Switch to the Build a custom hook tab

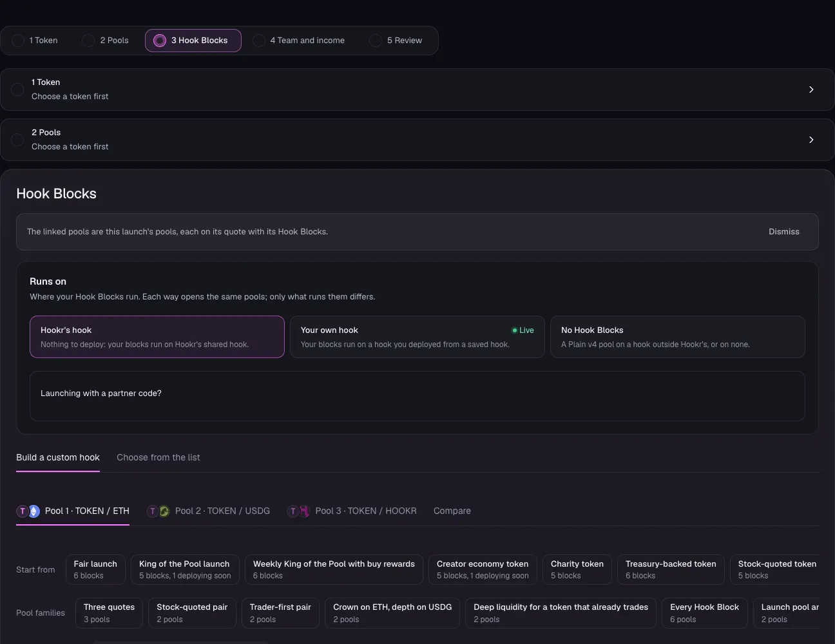(x=58, y=458)
